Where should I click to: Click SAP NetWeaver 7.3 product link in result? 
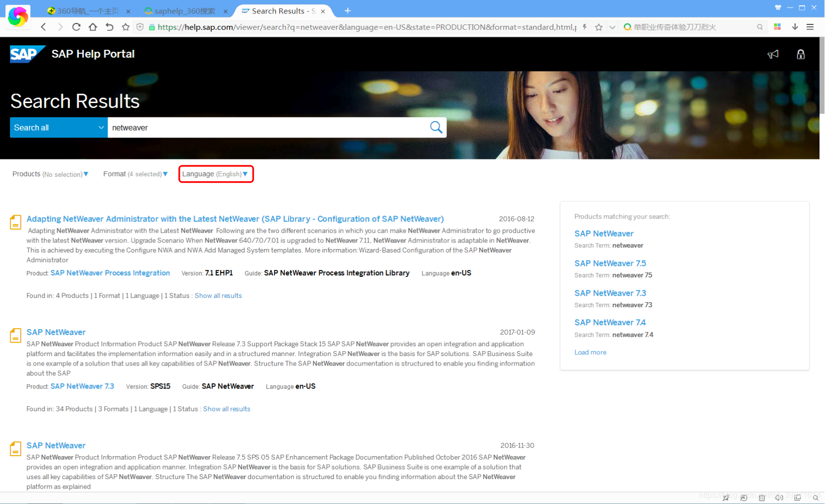tap(82, 386)
